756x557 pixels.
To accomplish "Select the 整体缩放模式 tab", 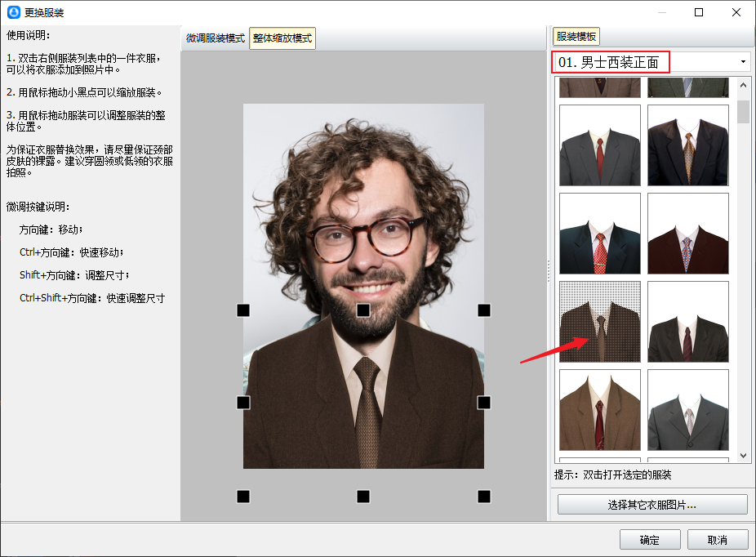I will tap(282, 38).
